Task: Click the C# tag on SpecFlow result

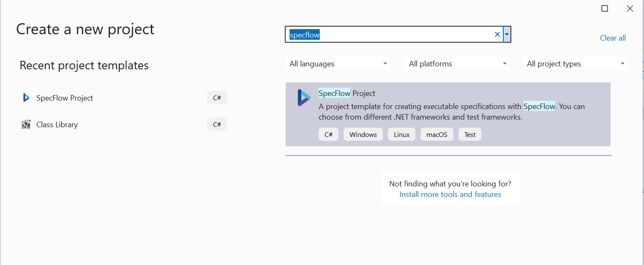Action: pyautogui.click(x=328, y=135)
